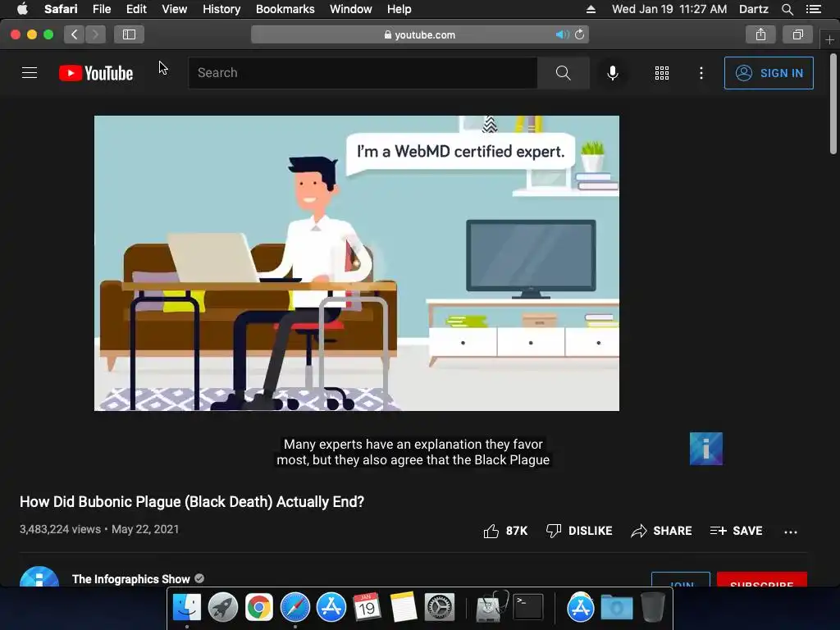Start voice search with the microphone icon
This screenshot has width=840, height=630.
(x=612, y=73)
